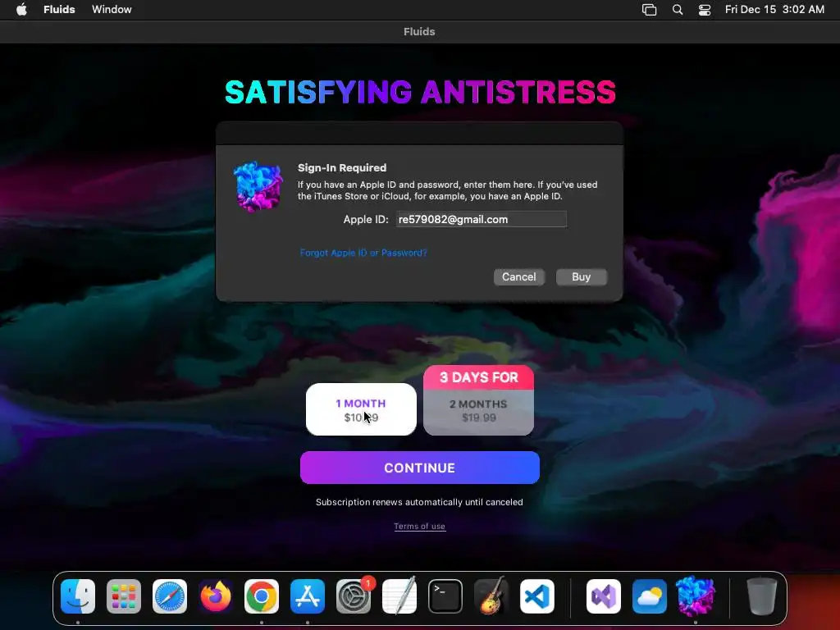
Task: Open the Weather app in Dock
Action: tap(650, 596)
